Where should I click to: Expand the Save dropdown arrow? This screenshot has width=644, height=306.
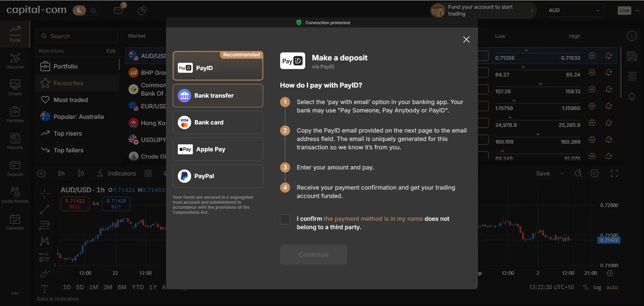coord(562,174)
